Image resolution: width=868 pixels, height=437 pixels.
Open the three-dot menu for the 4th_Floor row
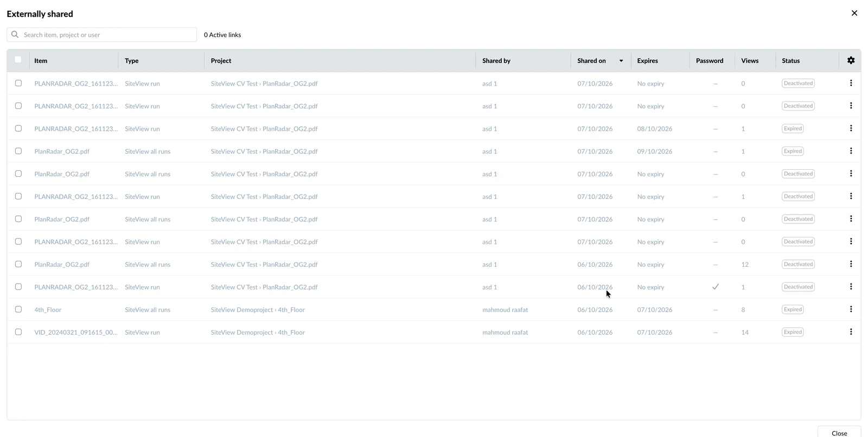pyautogui.click(x=851, y=309)
